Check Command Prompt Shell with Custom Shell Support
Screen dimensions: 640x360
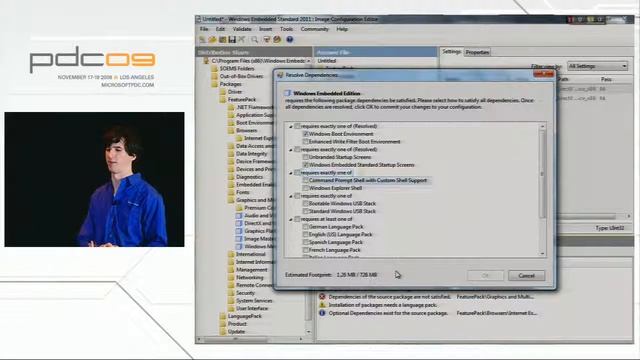pyautogui.click(x=305, y=180)
